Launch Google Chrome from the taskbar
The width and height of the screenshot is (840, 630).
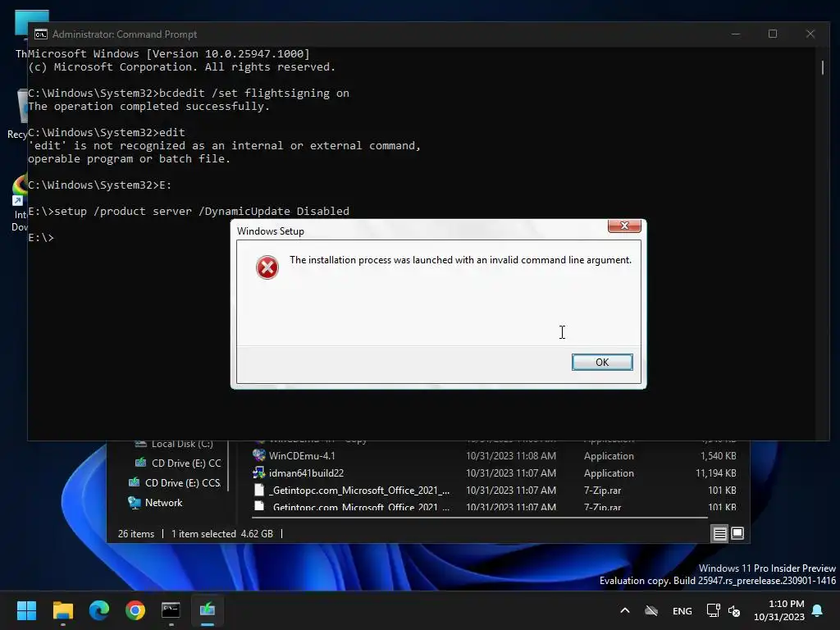[135, 610]
